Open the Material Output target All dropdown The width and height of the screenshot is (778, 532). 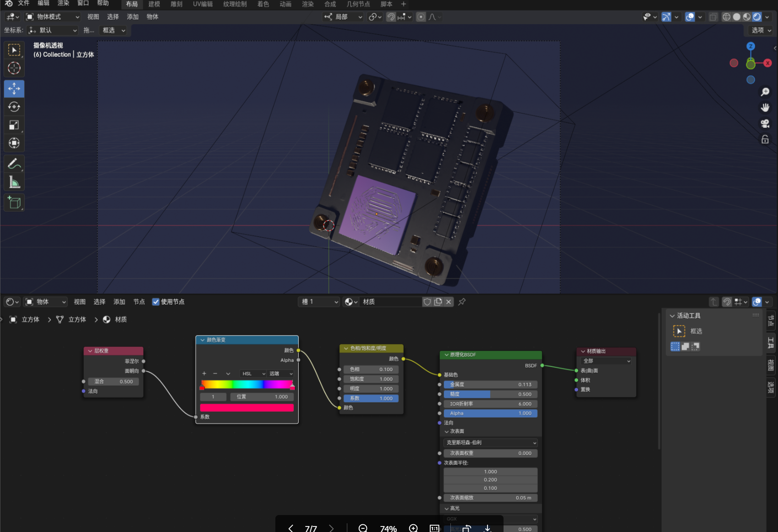click(606, 361)
